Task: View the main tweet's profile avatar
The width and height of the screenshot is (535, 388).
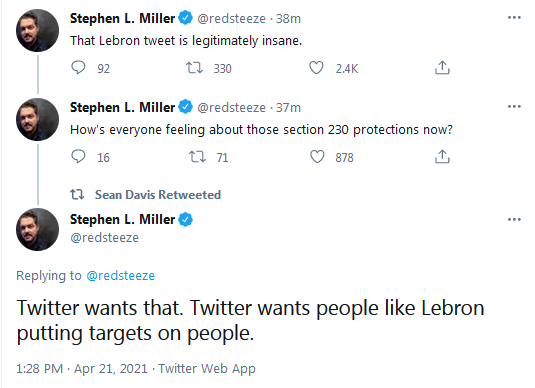Action: coord(38,229)
